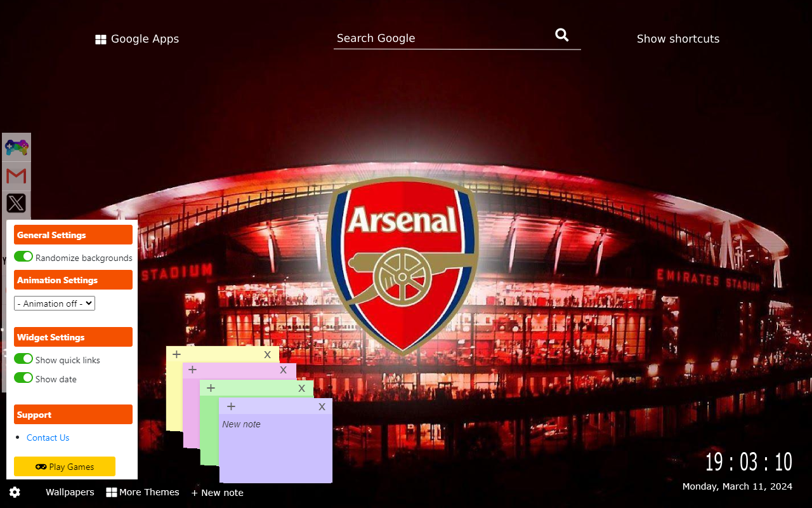Screen dimensions: 812x508
Task: Close the yellow sticky note
Action: pyautogui.click(x=268, y=354)
